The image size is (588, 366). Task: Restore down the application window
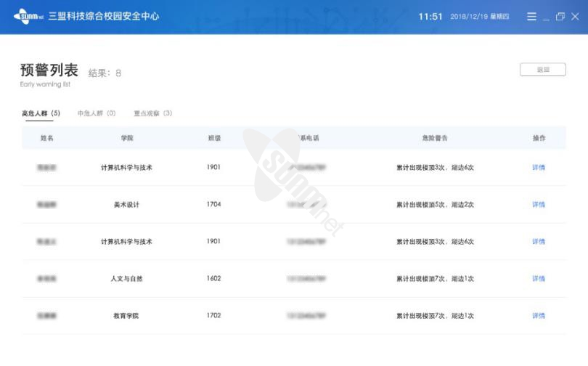560,17
